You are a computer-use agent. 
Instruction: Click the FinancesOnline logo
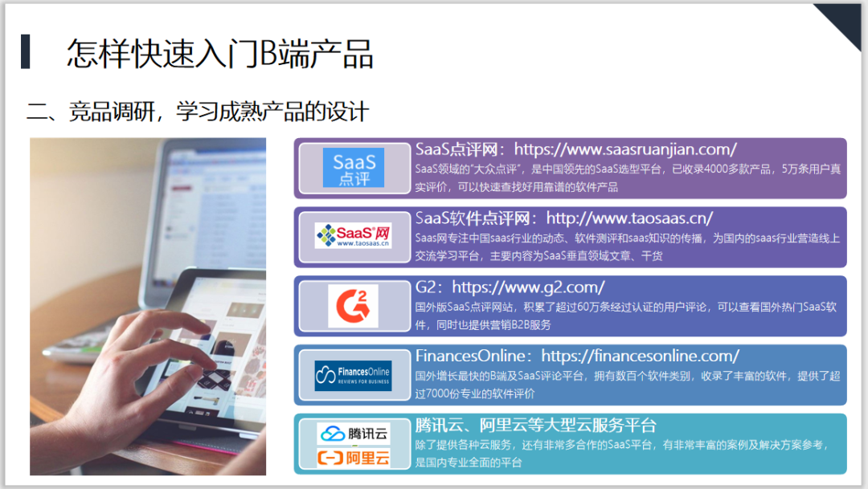tap(353, 376)
